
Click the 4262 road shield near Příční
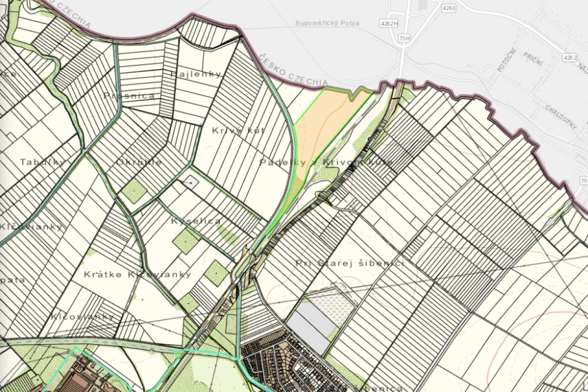569,57
